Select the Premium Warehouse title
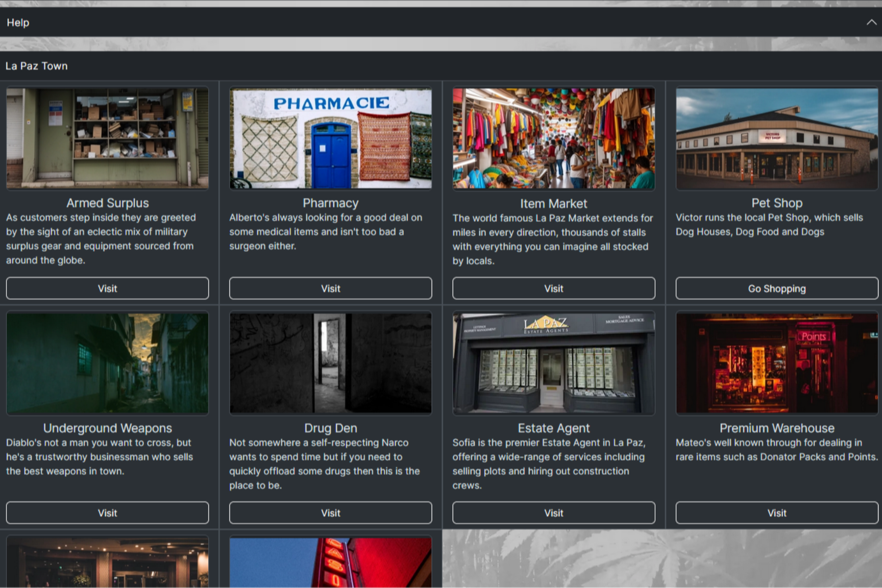 (777, 428)
